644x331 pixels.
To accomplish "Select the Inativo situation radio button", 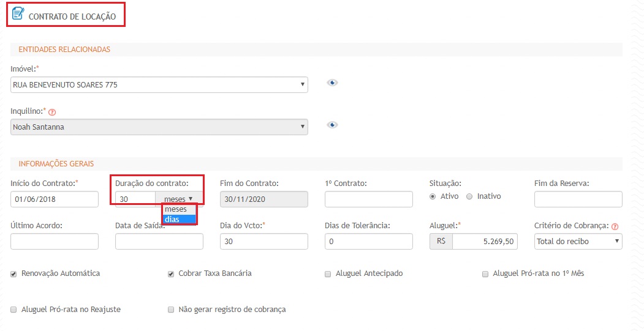I will click(470, 196).
